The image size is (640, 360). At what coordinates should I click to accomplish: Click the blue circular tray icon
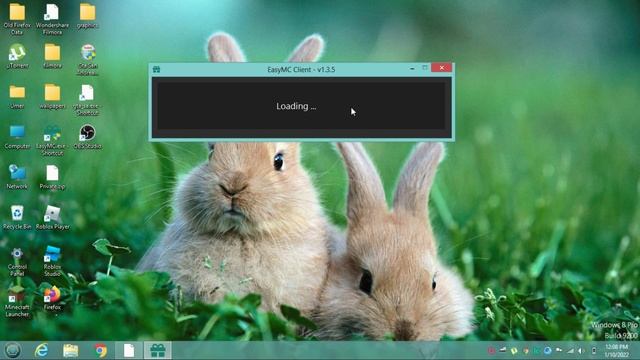coord(548,351)
